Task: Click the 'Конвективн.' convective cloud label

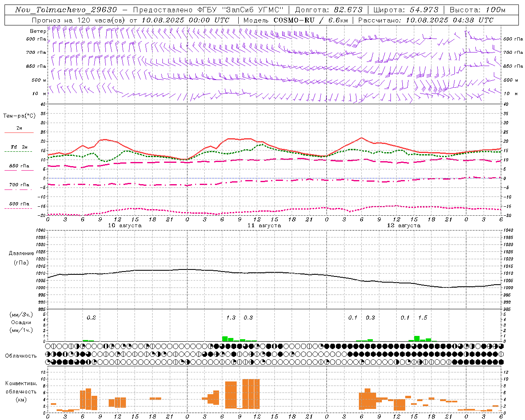Action: (21, 383)
